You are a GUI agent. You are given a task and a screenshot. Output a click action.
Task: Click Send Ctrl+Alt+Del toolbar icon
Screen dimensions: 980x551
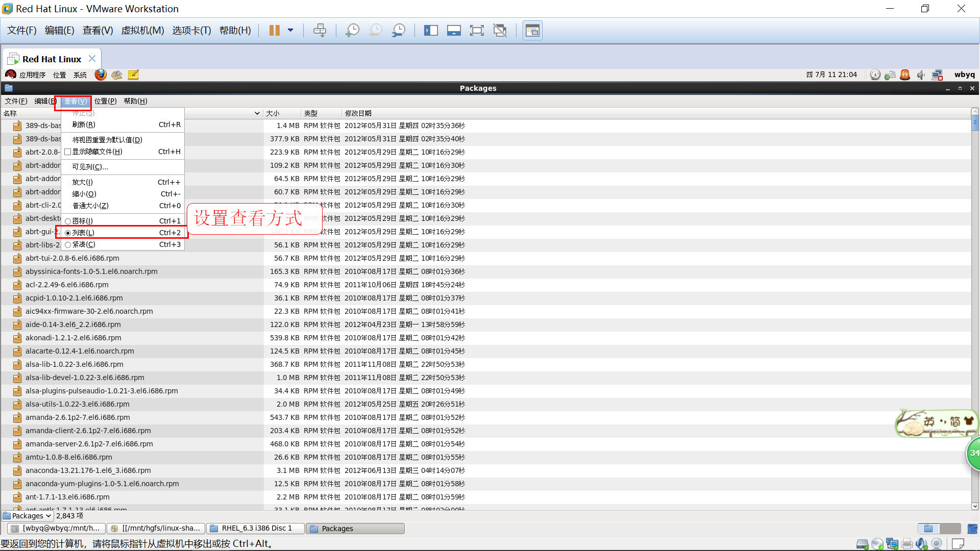pyautogui.click(x=320, y=31)
